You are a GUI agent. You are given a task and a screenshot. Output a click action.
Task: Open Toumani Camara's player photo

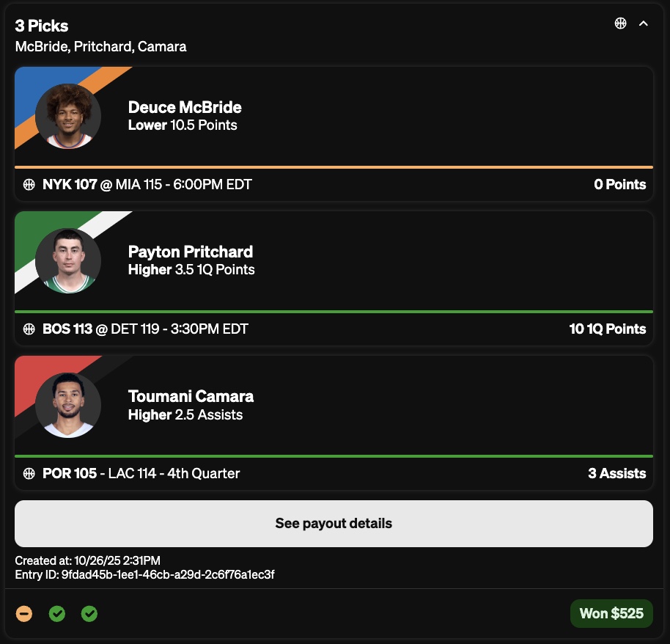tap(68, 405)
